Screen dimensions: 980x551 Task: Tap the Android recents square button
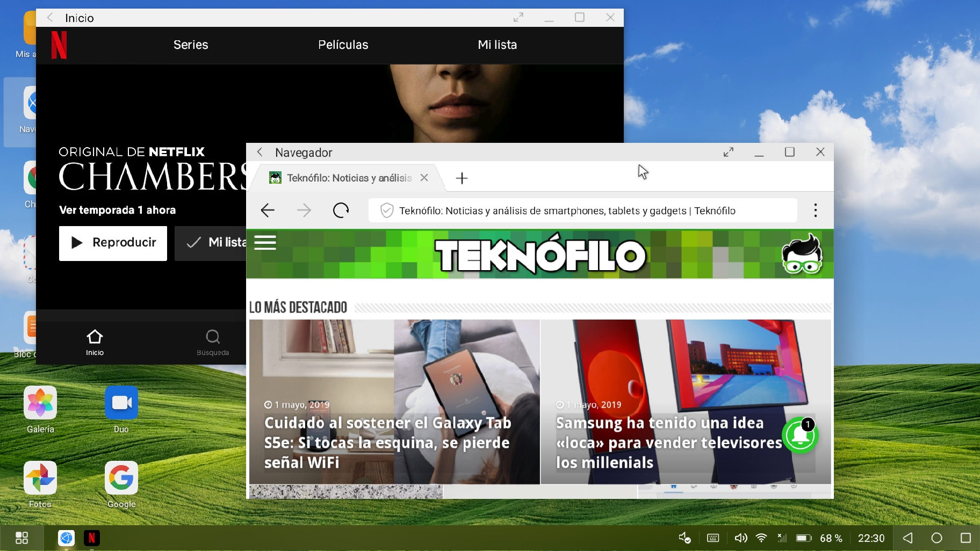(965, 538)
